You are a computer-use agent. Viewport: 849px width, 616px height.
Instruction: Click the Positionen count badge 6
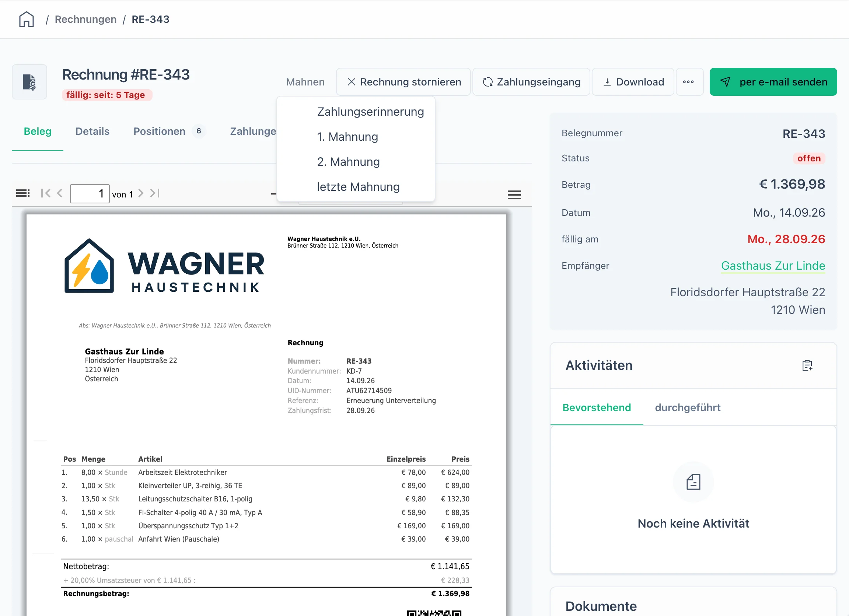click(x=199, y=131)
